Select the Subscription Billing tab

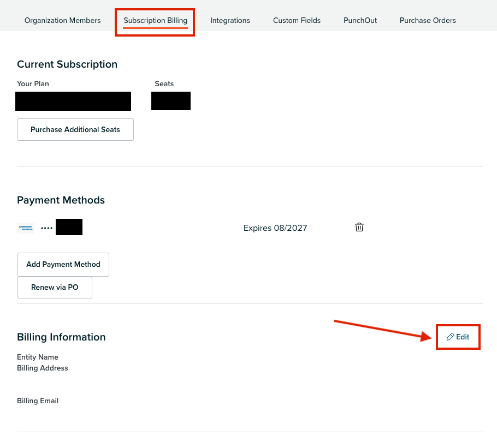pyautogui.click(x=155, y=20)
